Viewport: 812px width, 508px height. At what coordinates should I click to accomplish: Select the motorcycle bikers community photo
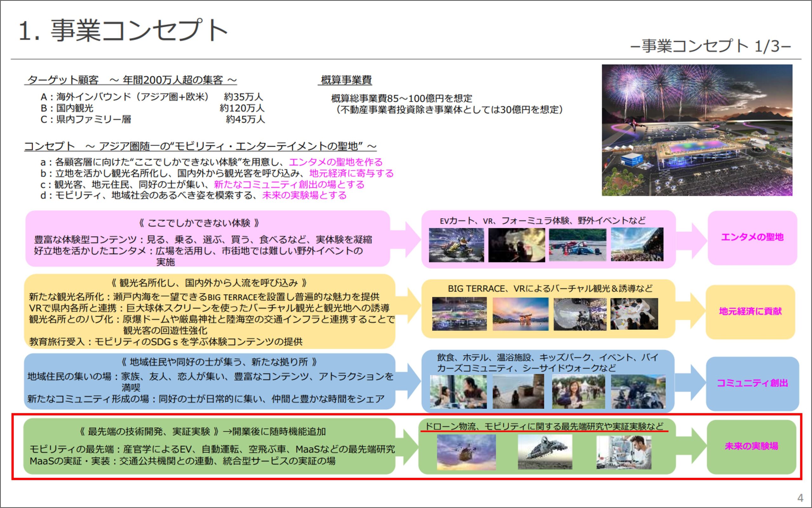tap(638, 392)
